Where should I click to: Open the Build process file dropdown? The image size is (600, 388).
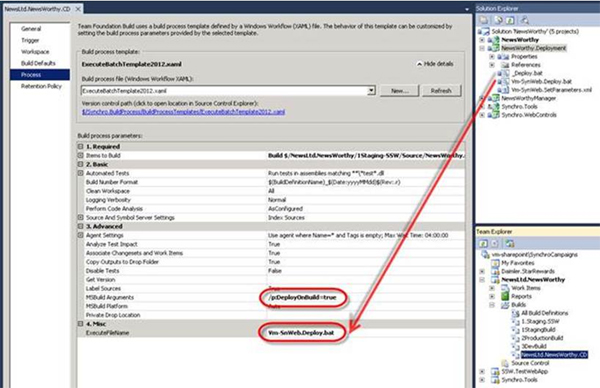pos(371,91)
